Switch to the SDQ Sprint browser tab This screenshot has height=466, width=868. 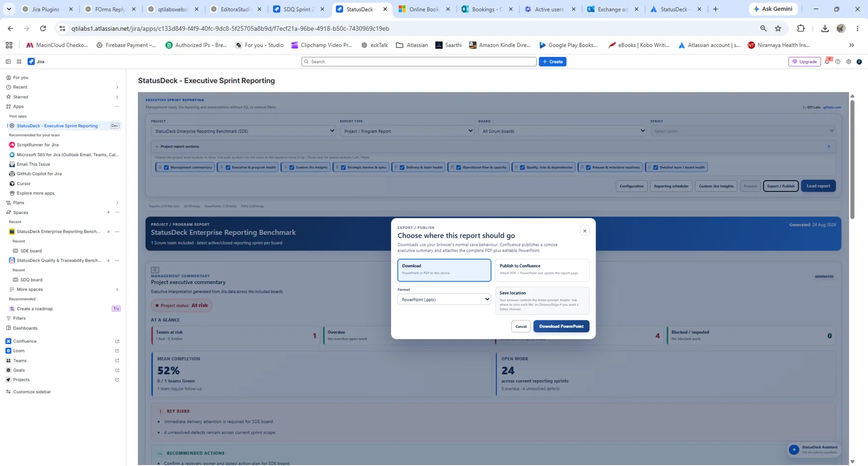[299, 9]
